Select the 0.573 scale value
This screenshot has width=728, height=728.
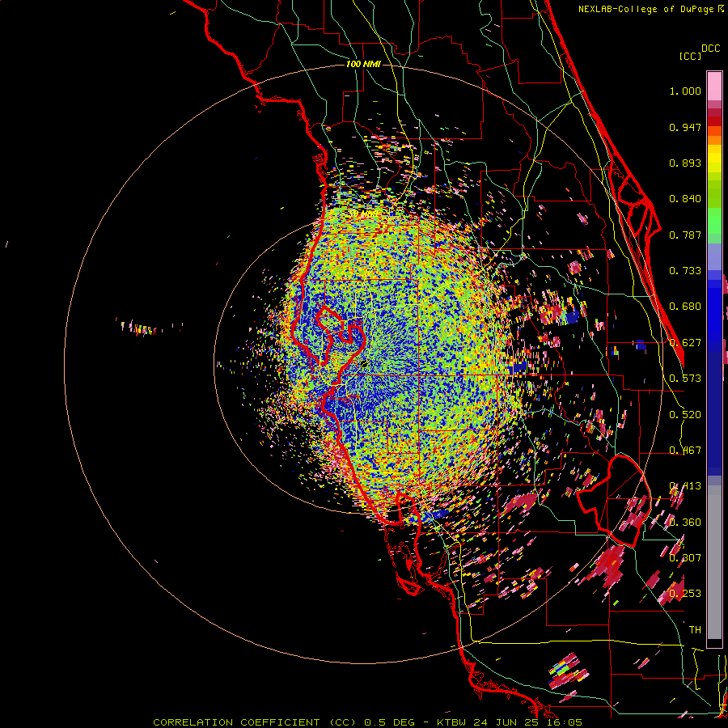[685, 379]
